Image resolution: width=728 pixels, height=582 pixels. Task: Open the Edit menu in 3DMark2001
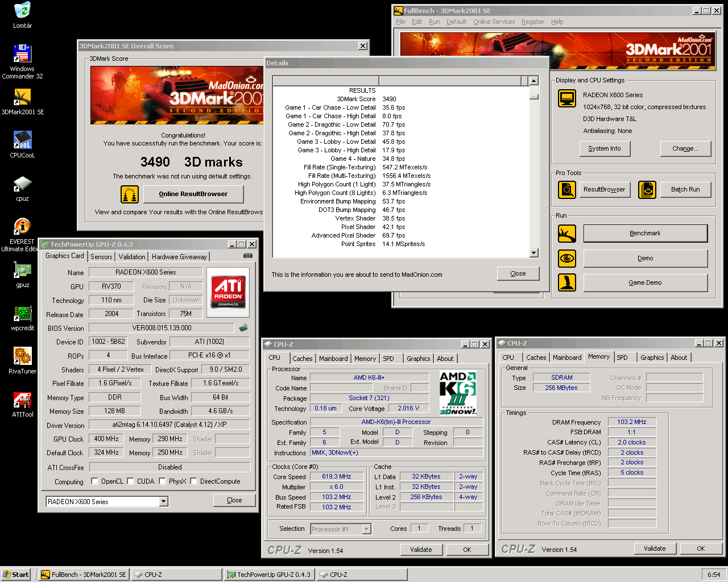[417, 22]
